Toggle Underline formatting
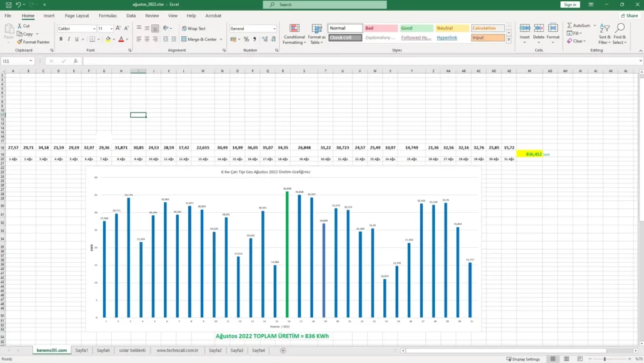 [76, 39]
